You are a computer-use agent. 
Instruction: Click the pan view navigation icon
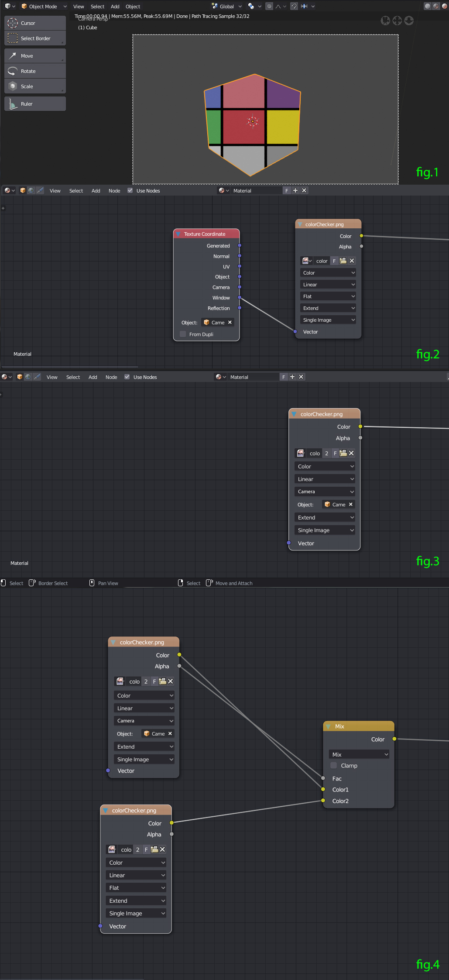point(397,21)
